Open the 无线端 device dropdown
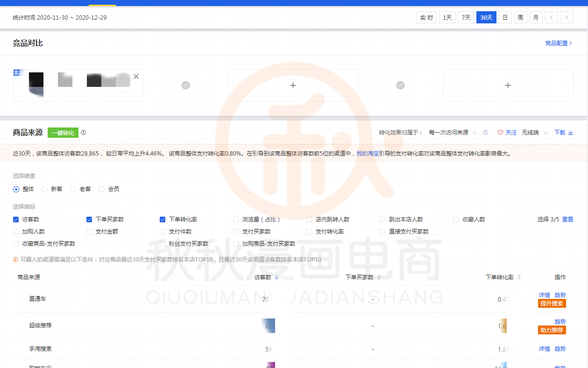The width and height of the screenshot is (588, 368). [535, 133]
